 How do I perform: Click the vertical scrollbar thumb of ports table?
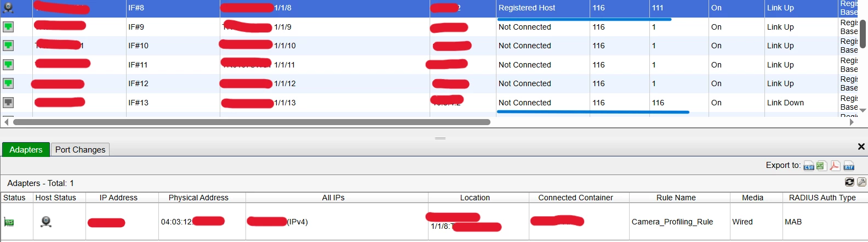point(863,34)
